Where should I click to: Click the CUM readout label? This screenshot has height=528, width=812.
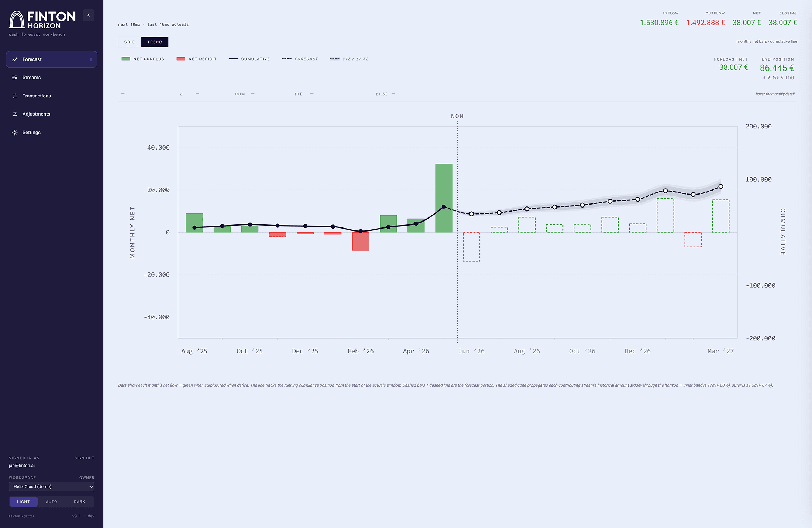240,94
